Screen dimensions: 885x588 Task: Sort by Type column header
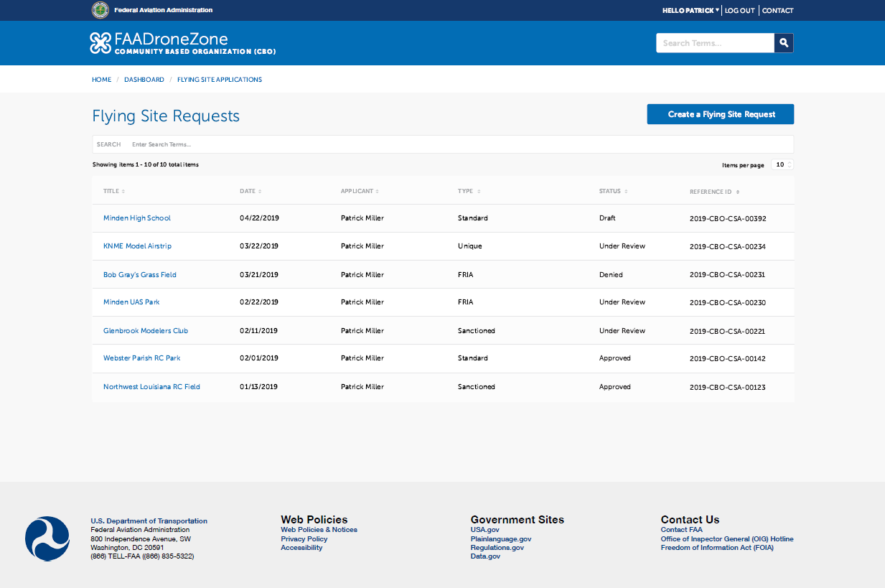coord(468,192)
